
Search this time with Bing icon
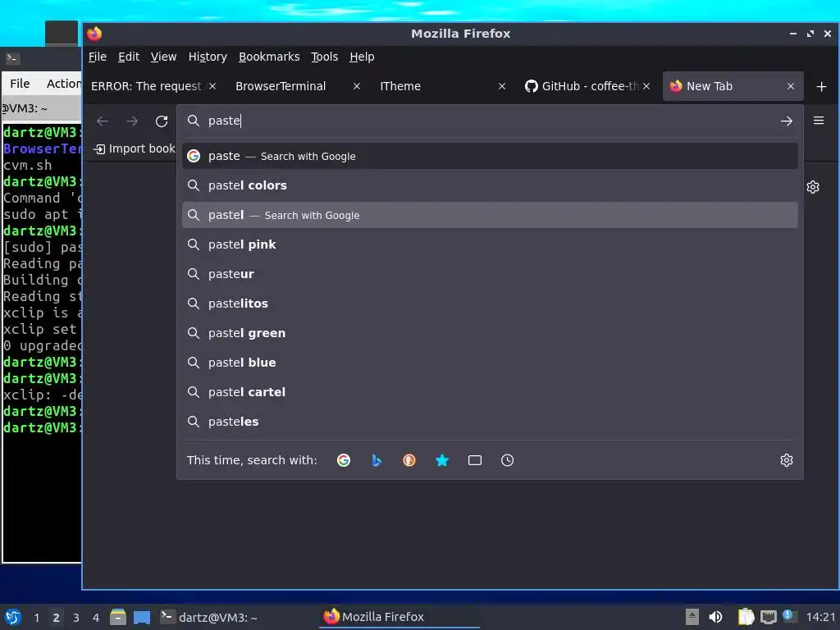pyautogui.click(x=377, y=460)
